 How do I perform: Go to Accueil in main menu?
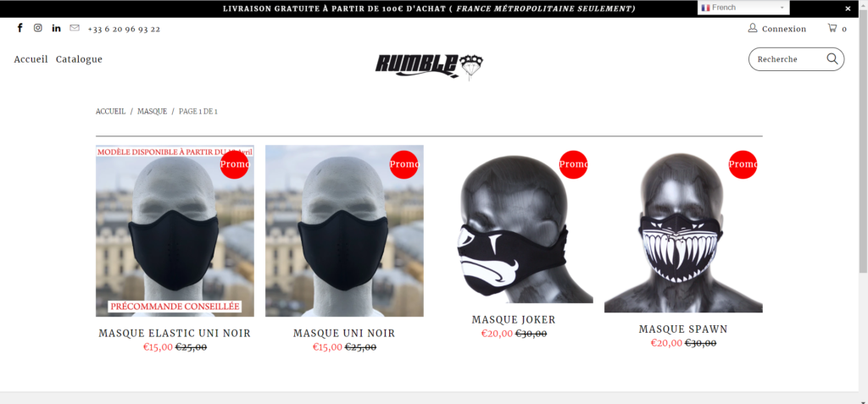(31, 59)
